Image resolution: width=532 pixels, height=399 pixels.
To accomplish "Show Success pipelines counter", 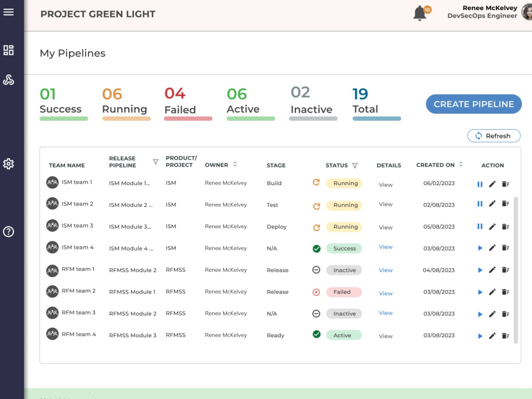I will (63, 104).
